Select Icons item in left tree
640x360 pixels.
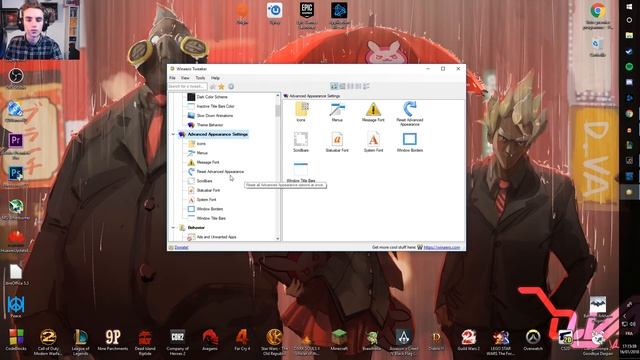point(197,144)
